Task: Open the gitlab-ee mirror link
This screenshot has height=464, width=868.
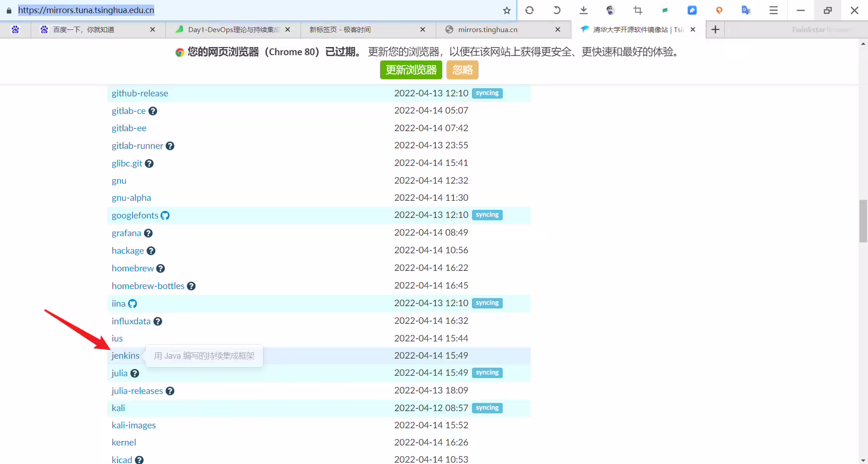Action: 129,128
